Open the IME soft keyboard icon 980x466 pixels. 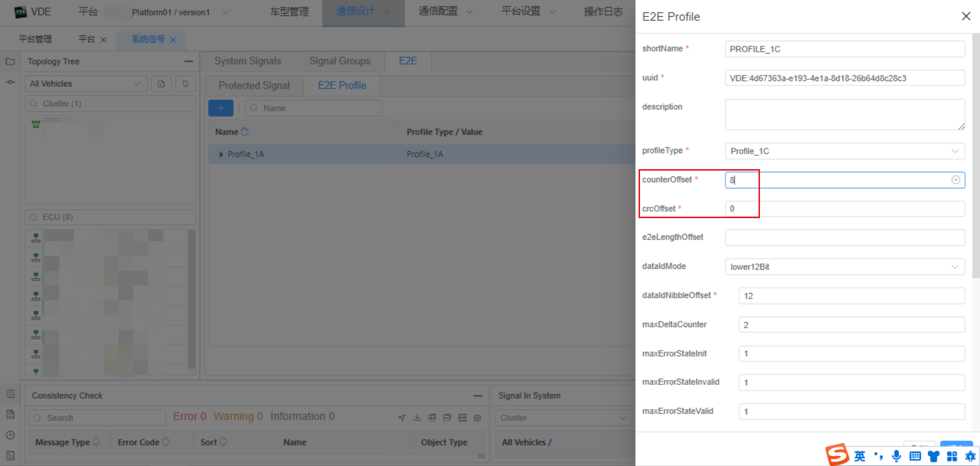[x=915, y=456]
